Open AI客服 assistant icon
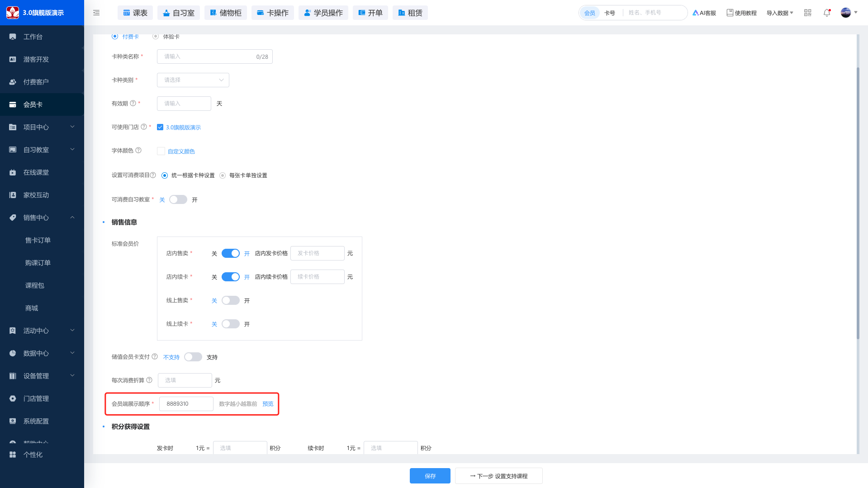This screenshot has height=488, width=868. click(695, 13)
